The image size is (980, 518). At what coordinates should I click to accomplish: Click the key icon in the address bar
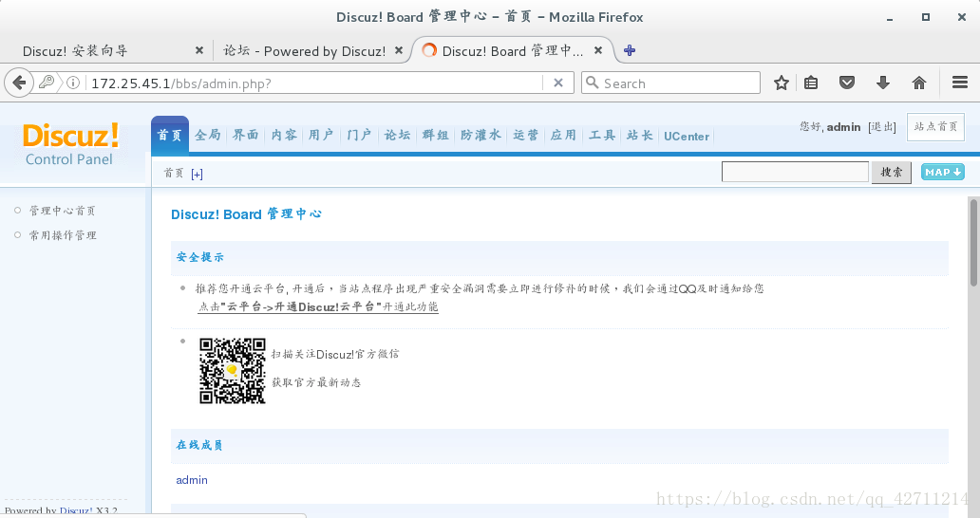(47, 83)
